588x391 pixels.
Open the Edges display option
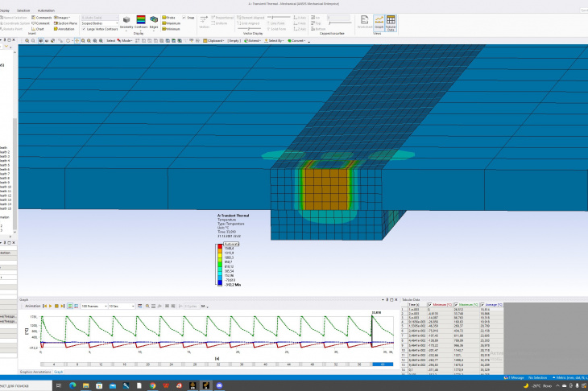click(x=154, y=22)
